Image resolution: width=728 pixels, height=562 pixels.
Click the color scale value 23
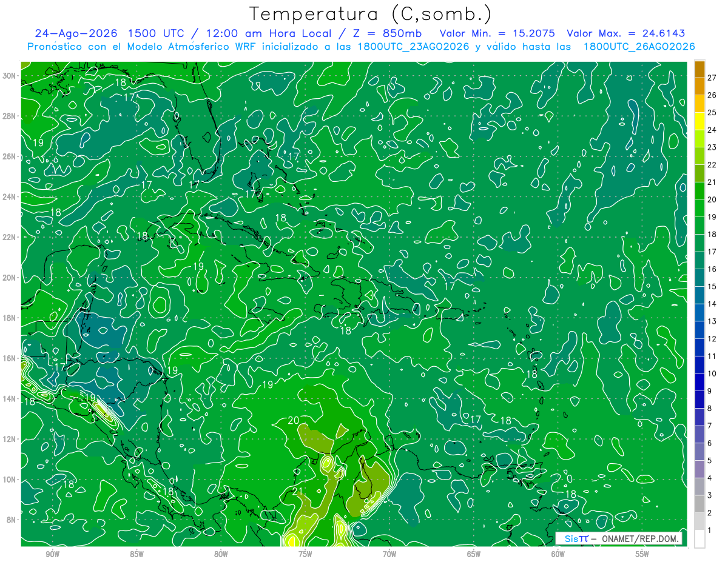click(x=712, y=147)
